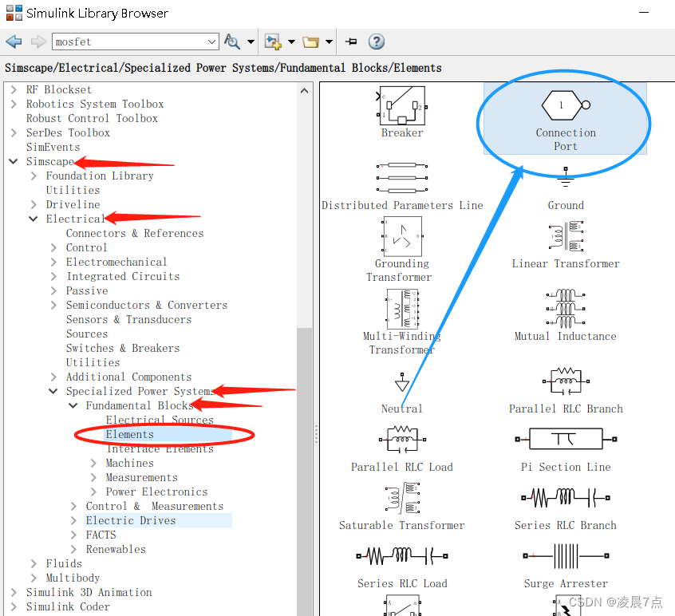Click the help question mark icon
The width and height of the screenshot is (675, 616).
(x=377, y=41)
